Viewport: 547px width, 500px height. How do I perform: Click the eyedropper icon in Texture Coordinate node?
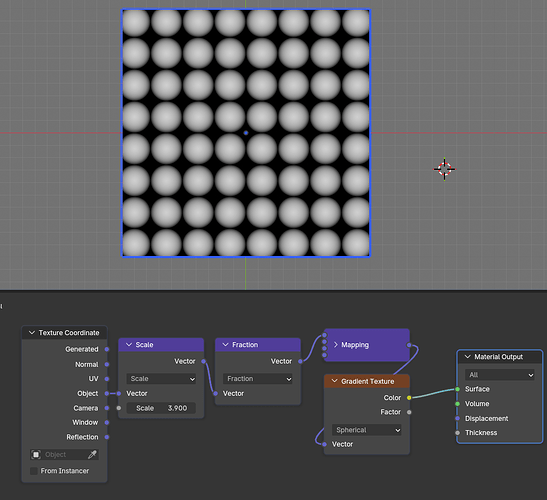(x=92, y=454)
